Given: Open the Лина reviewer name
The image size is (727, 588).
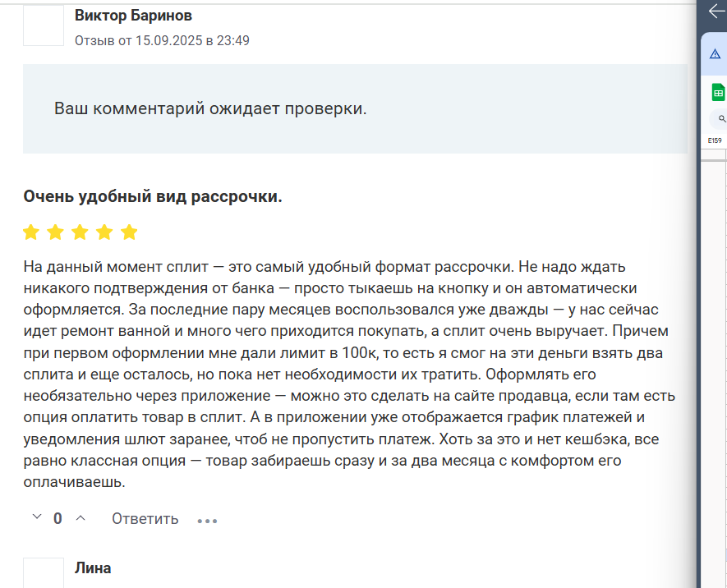Looking at the screenshot, I should point(93,568).
